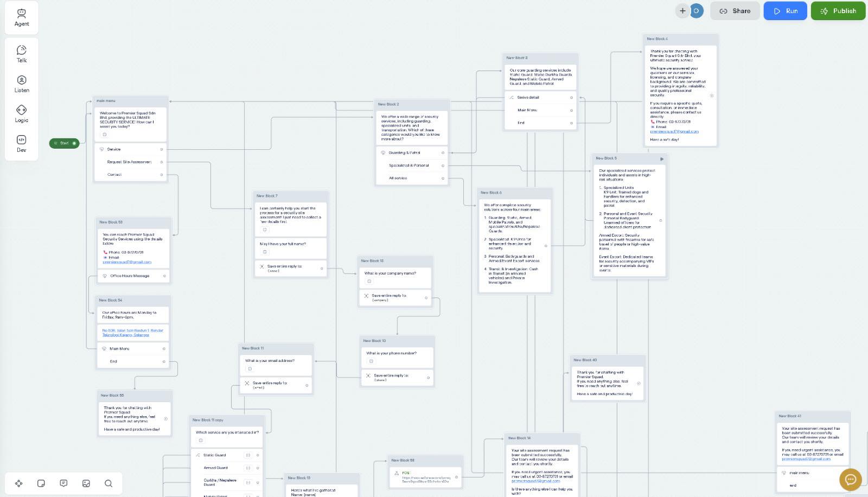Select the Dev block category
The image size is (868, 497).
point(22,143)
